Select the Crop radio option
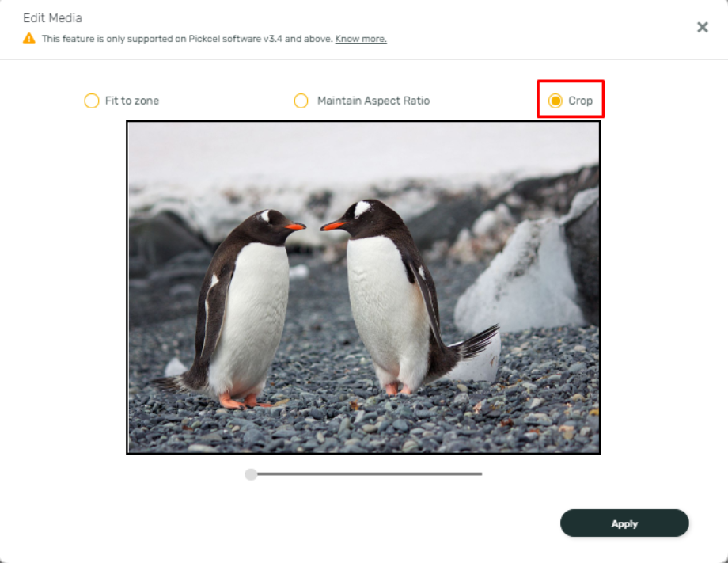The height and width of the screenshot is (563, 728). pos(555,101)
